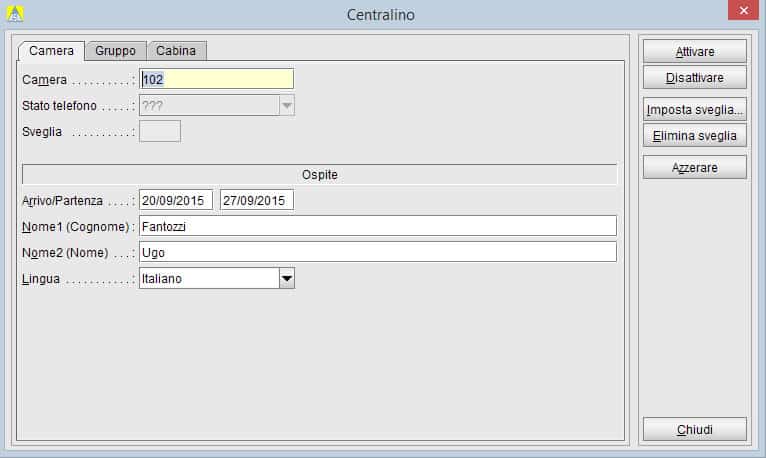Switch to the Camera tab
The height and width of the screenshot is (458, 766).
(x=51, y=50)
